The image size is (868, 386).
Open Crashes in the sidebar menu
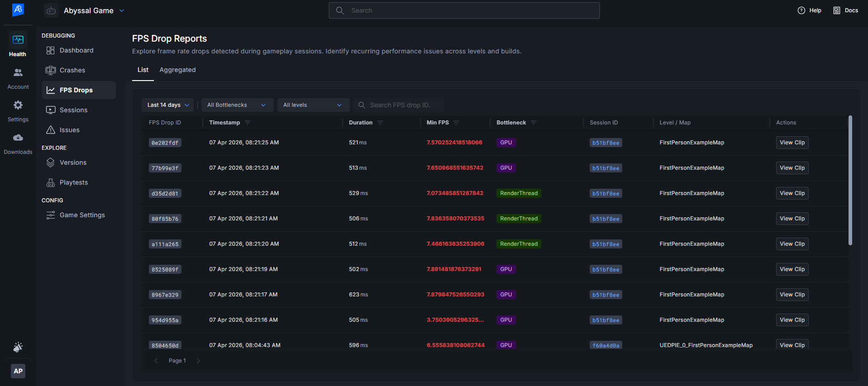pyautogui.click(x=72, y=70)
